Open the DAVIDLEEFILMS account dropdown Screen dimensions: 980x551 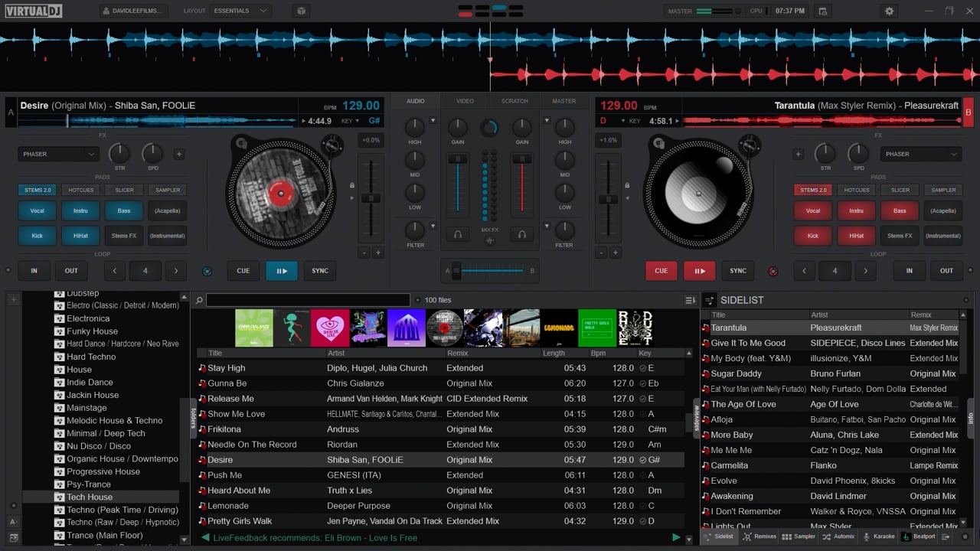pyautogui.click(x=134, y=11)
